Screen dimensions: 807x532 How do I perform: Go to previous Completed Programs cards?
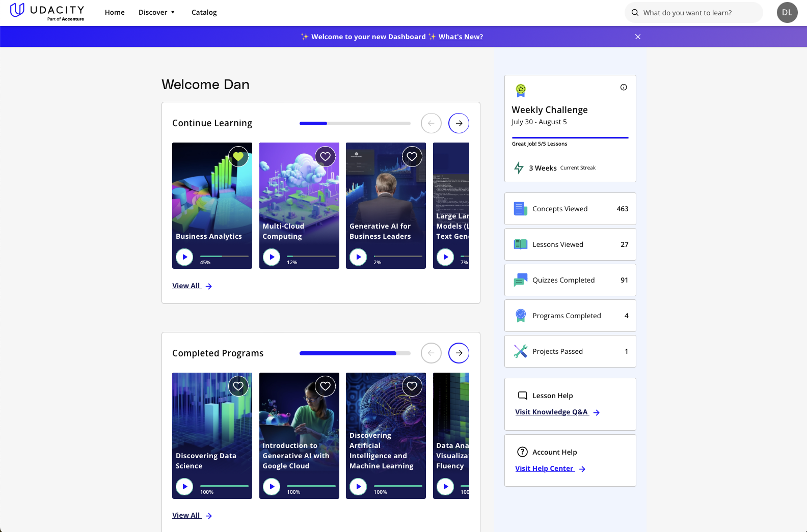[x=431, y=353]
